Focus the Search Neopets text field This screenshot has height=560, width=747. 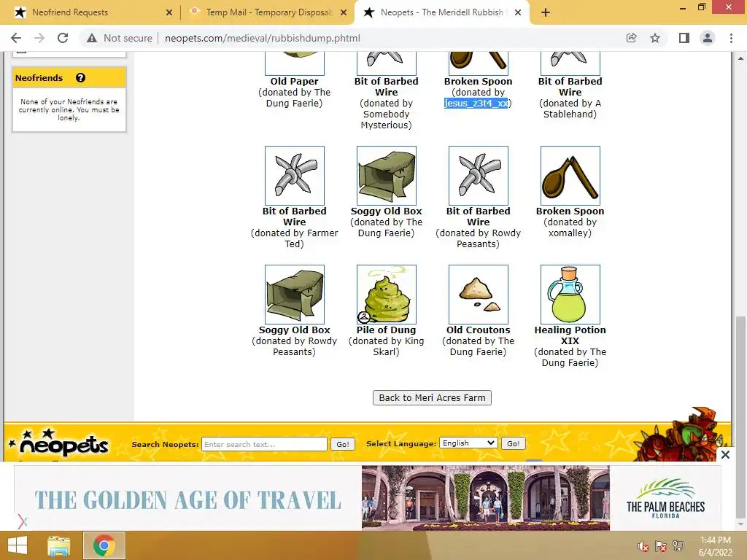coord(264,444)
